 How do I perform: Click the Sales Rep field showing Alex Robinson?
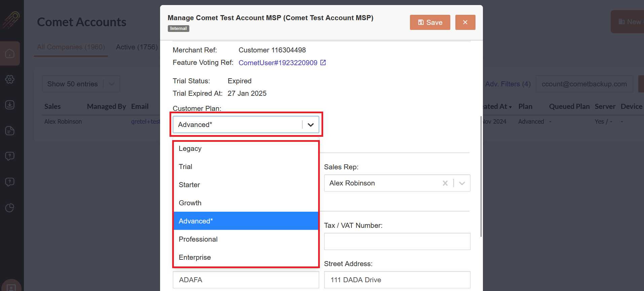397,183
